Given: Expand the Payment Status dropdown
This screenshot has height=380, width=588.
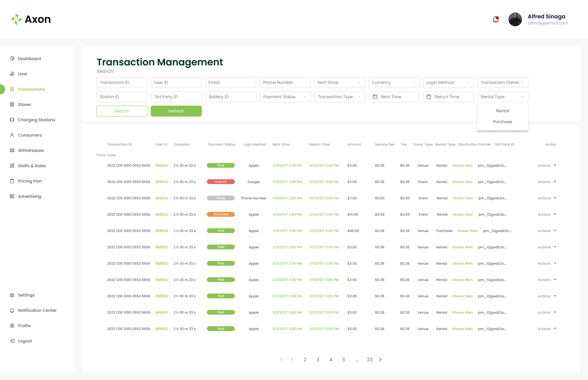Looking at the screenshot, I should pos(285,97).
